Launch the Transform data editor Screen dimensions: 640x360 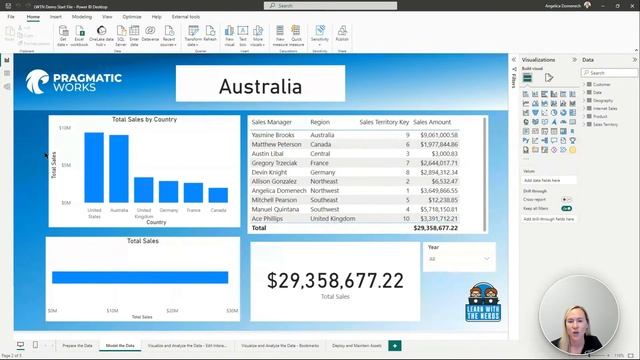tap(193, 36)
